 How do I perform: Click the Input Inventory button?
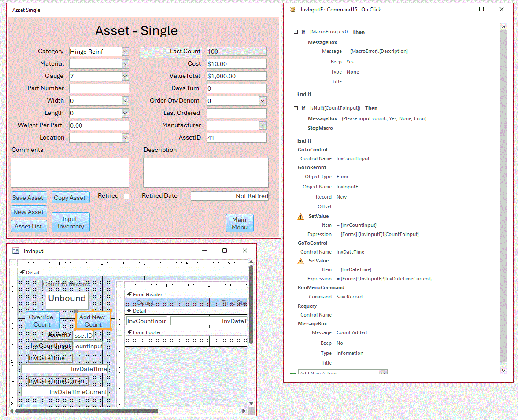(x=70, y=222)
